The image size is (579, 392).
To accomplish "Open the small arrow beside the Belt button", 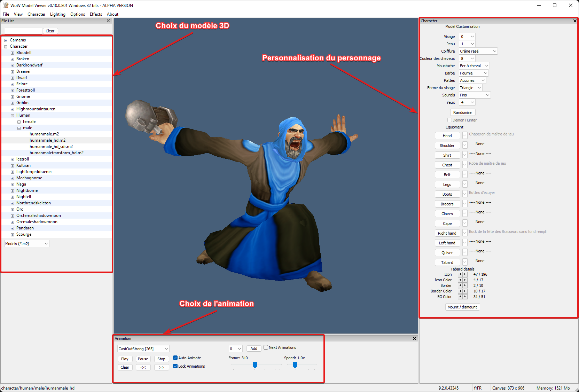I will point(465,174).
